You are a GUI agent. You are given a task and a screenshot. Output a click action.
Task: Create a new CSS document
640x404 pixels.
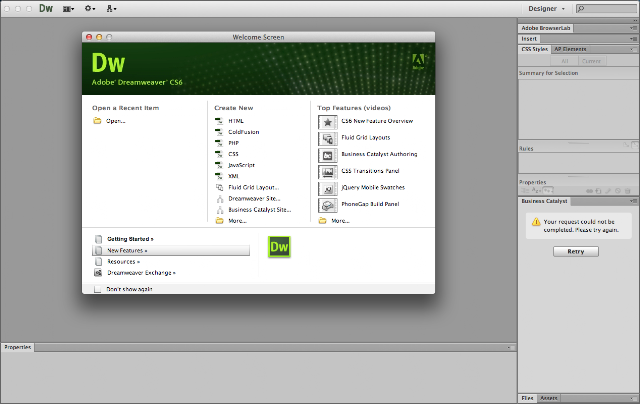pyautogui.click(x=233, y=154)
